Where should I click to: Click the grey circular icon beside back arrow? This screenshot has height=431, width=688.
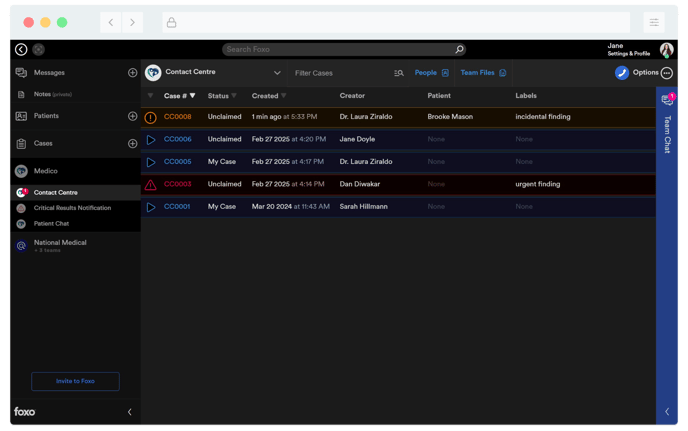pyautogui.click(x=39, y=50)
